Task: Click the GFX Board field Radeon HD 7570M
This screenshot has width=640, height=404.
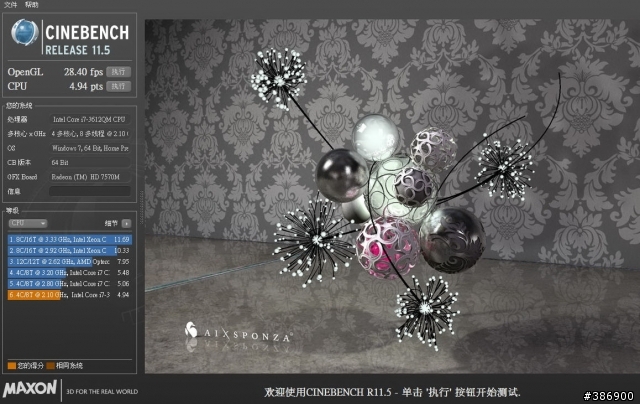Action: 90,177
